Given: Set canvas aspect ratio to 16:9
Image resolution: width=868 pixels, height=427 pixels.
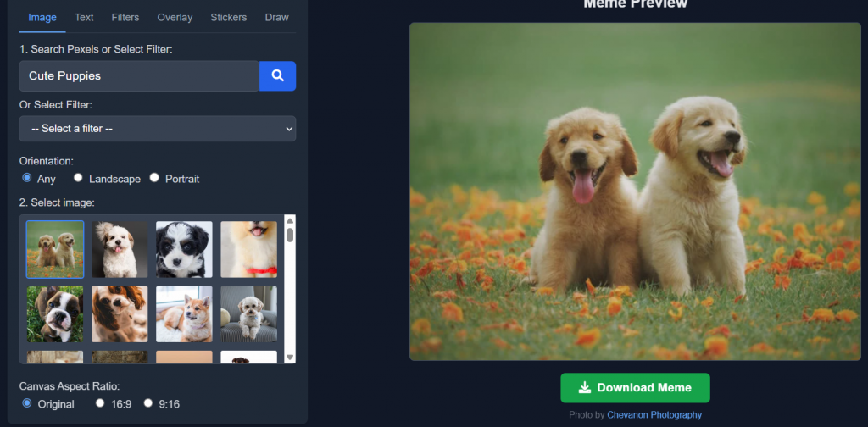Looking at the screenshot, I should (x=100, y=403).
